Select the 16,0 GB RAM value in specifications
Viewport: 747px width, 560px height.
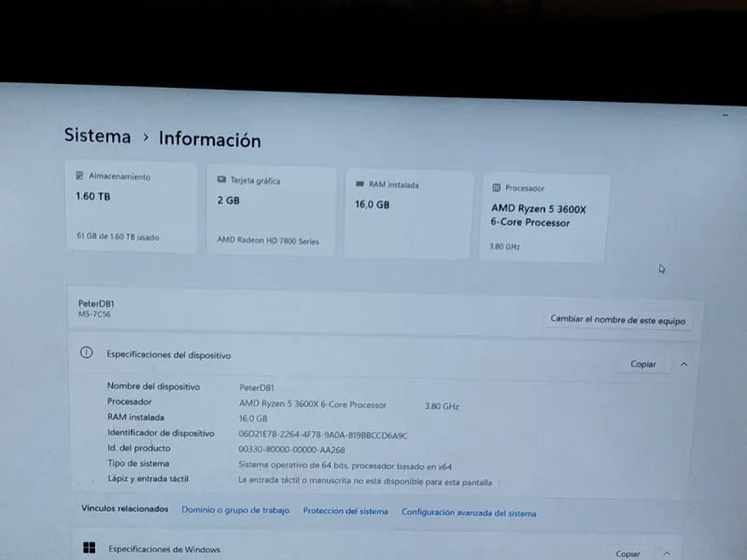(x=253, y=418)
